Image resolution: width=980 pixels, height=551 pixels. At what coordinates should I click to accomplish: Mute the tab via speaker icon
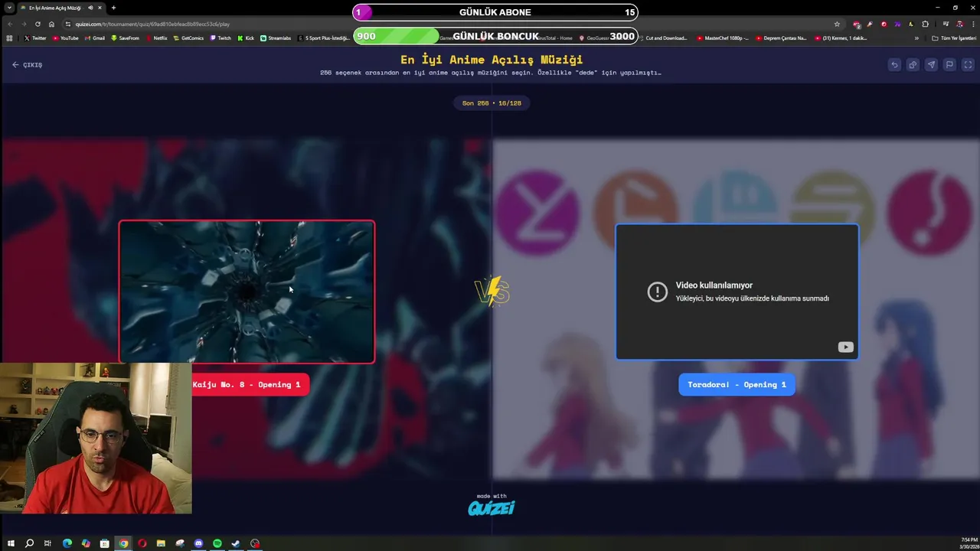click(x=90, y=8)
